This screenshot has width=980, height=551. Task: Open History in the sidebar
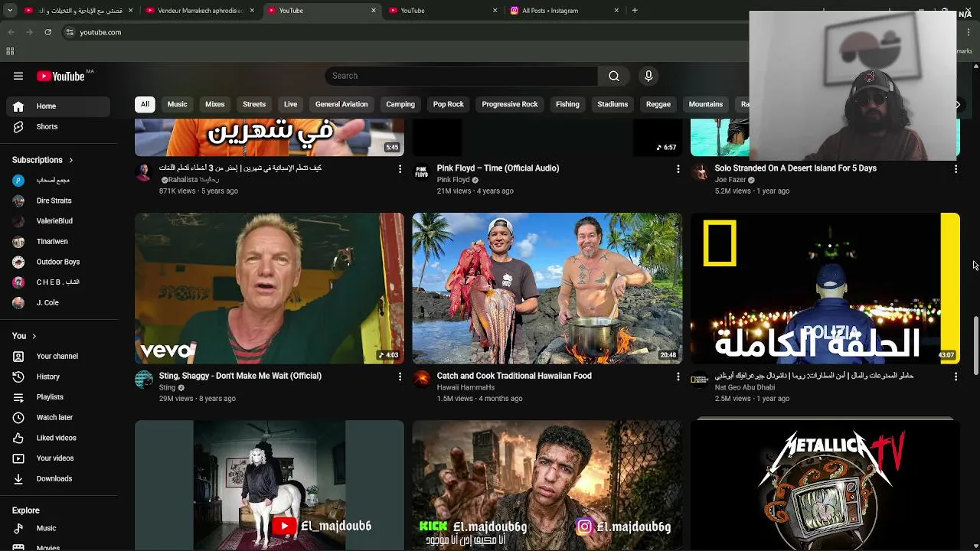(58, 377)
